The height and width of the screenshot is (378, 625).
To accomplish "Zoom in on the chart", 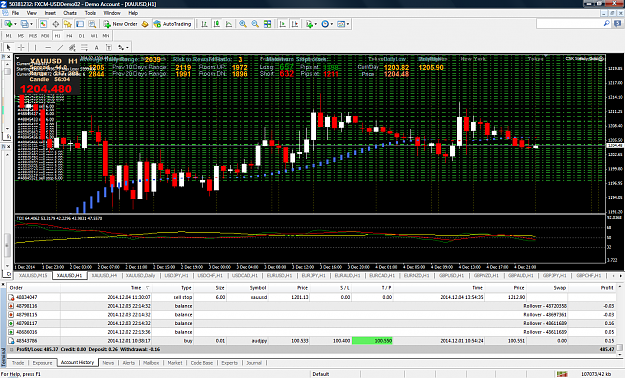I will (x=243, y=24).
